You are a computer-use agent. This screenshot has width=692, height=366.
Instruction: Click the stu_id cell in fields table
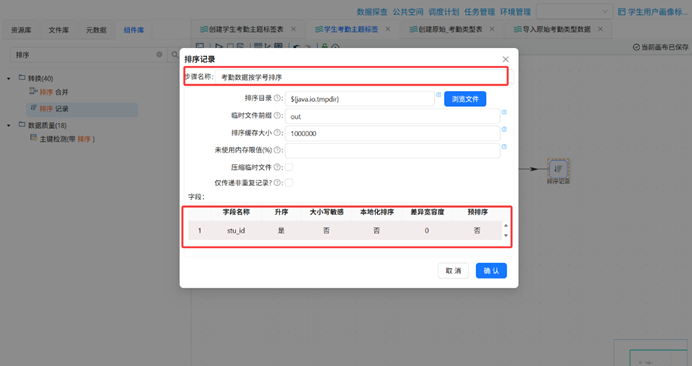click(x=236, y=230)
